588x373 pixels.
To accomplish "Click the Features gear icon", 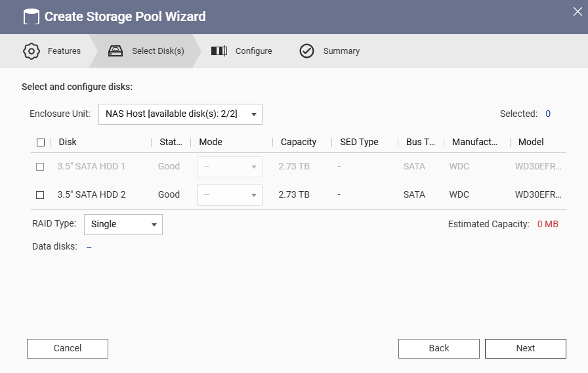I will 31,51.
